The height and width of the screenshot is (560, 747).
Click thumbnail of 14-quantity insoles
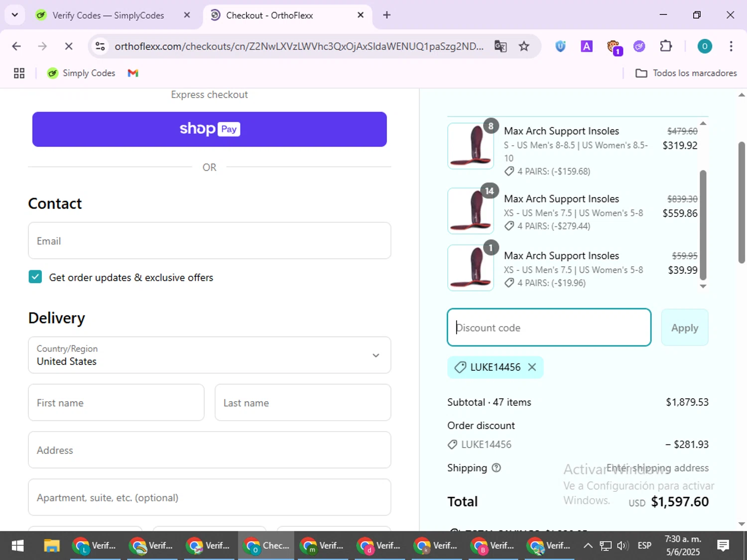(471, 211)
